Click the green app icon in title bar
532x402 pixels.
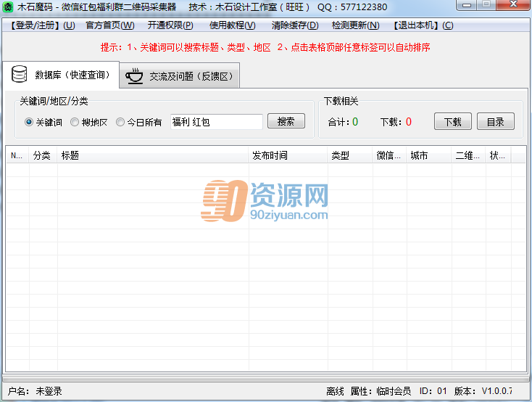pyautogui.click(x=7, y=7)
